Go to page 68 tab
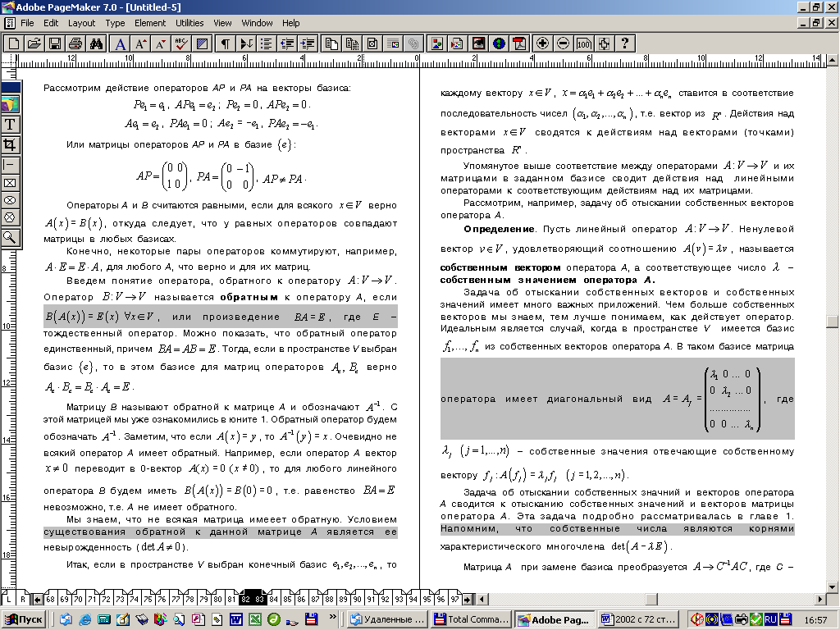Viewport: 840px width, 630px height. tap(50, 599)
